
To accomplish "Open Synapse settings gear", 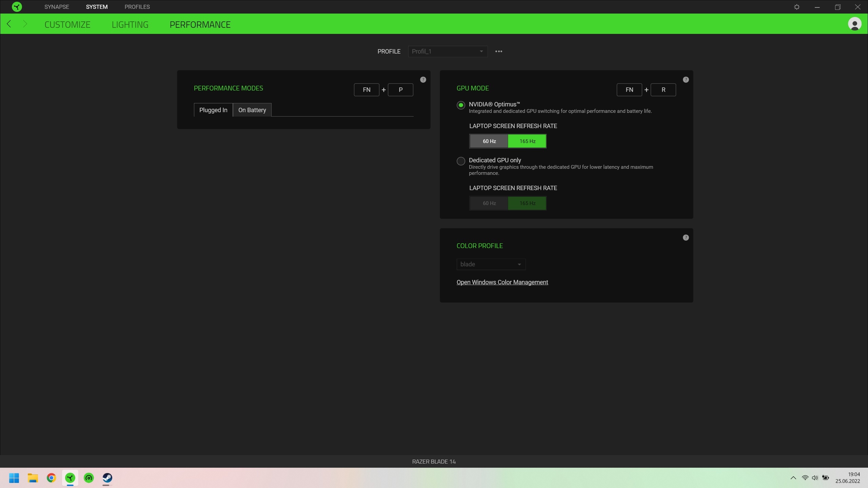I will 797,7.
